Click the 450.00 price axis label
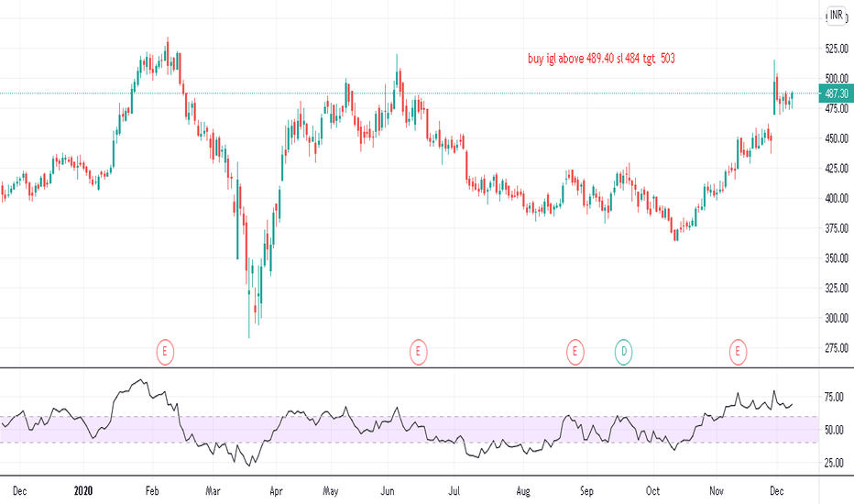 [x=837, y=138]
